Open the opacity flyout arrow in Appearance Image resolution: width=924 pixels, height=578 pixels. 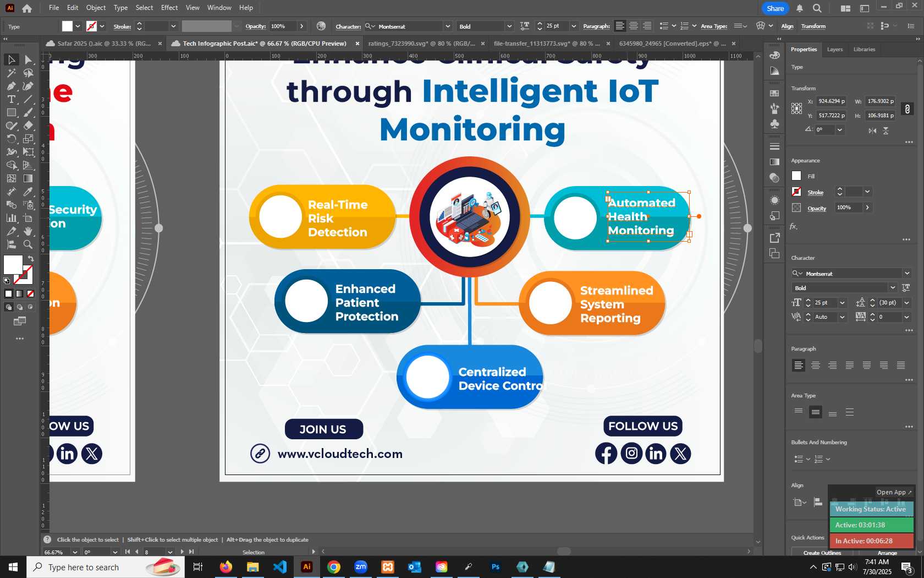(867, 208)
